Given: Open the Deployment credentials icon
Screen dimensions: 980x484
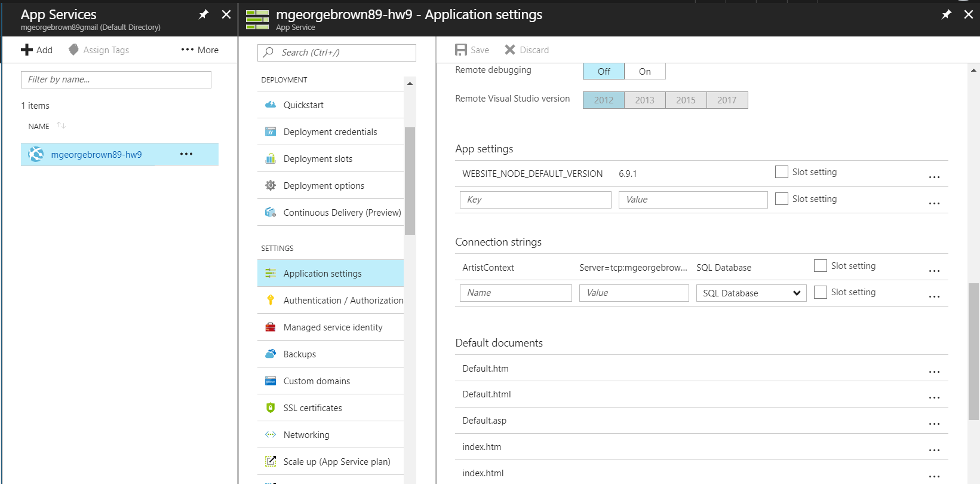Looking at the screenshot, I should point(271,131).
